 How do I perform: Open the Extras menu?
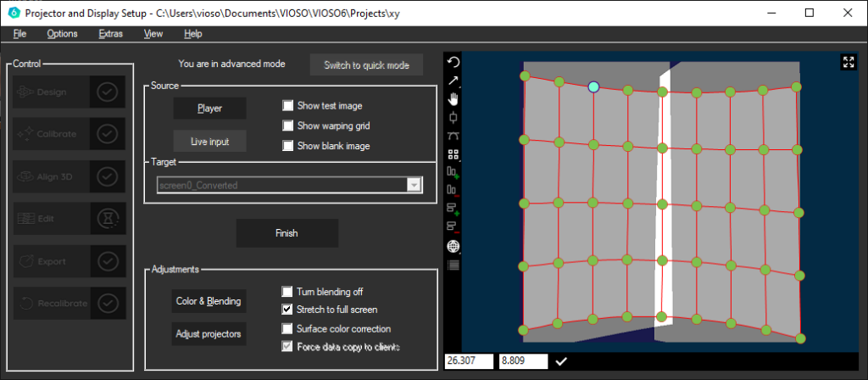pos(110,34)
